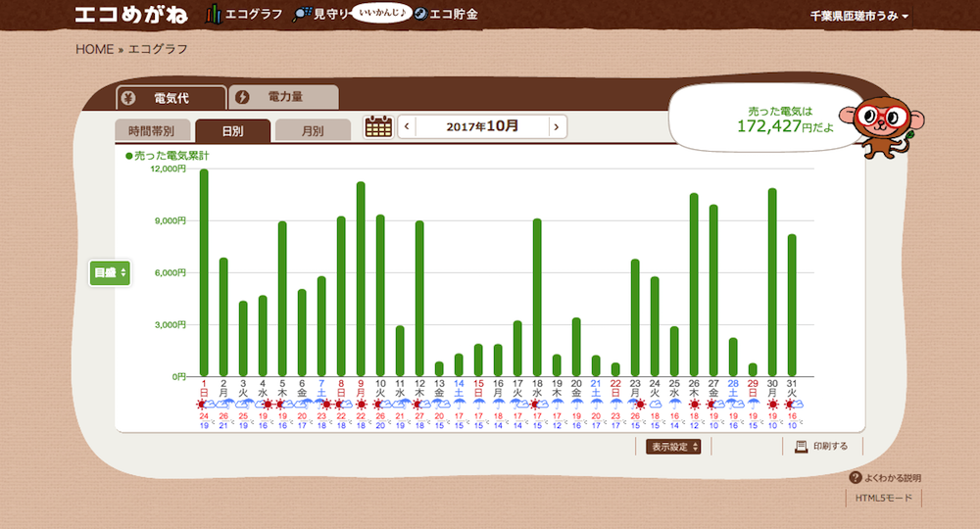The height and width of the screenshot is (529, 980).
Task: Go to previous month arrow
Action: click(407, 126)
